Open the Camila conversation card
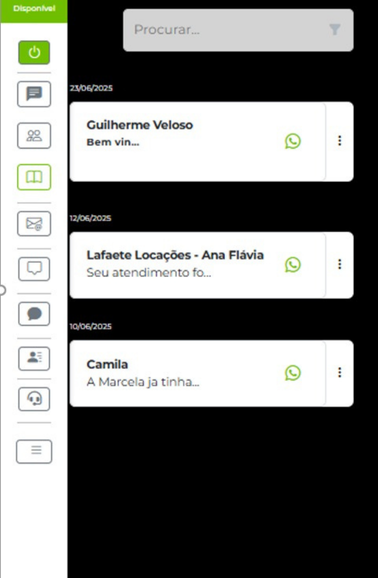The height and width of the screenshot is (578, 378). coord(198,373)
